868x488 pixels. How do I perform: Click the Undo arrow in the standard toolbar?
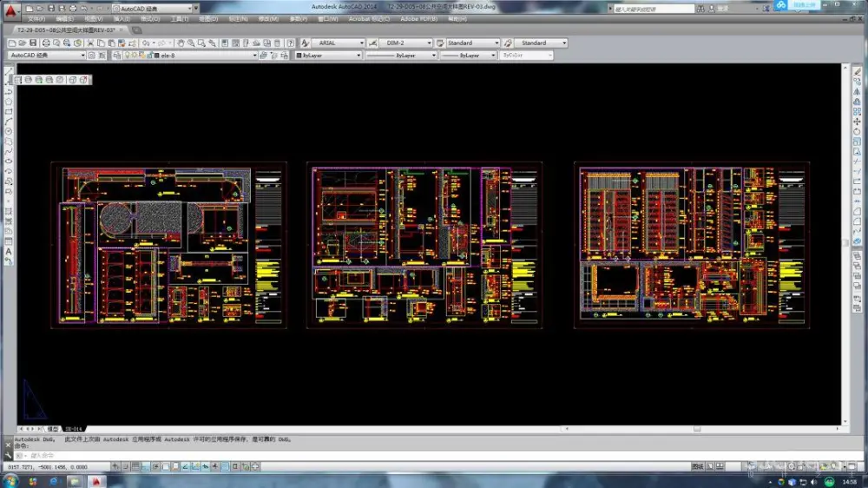(145, 43)
